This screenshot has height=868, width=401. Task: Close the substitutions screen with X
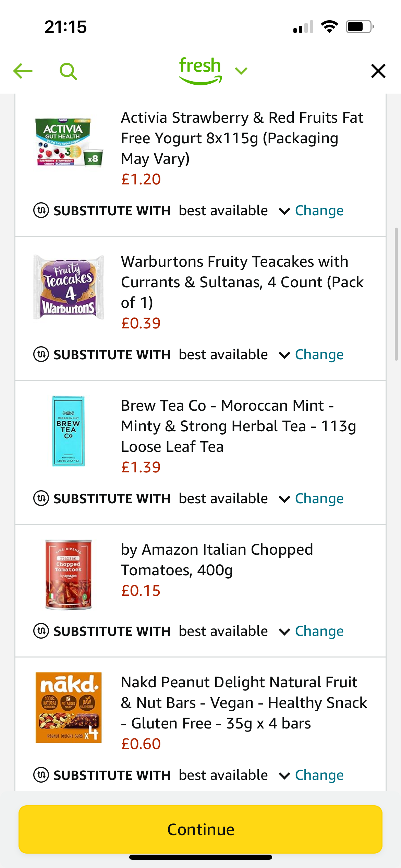[378, 71]
